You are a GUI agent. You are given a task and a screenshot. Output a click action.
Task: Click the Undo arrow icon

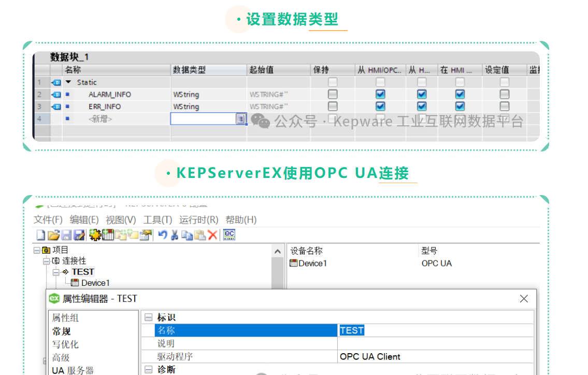click(162, 235)
